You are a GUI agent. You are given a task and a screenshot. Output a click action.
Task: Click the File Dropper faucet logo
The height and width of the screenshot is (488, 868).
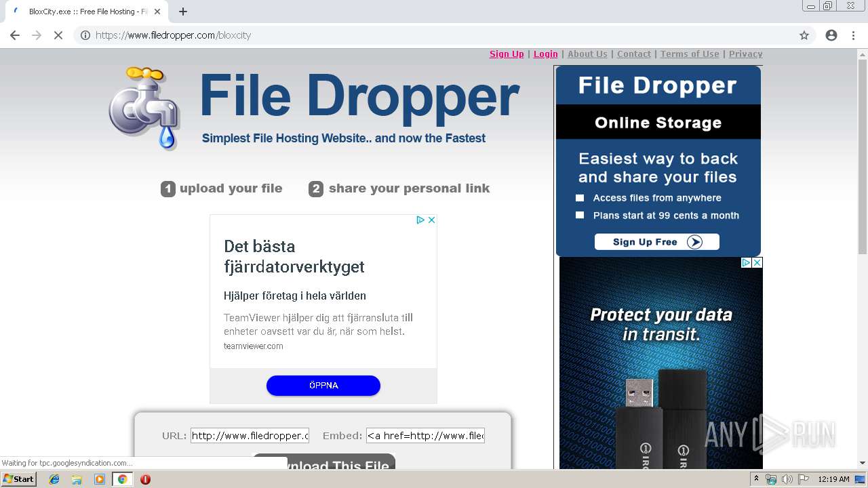point(144,108)
